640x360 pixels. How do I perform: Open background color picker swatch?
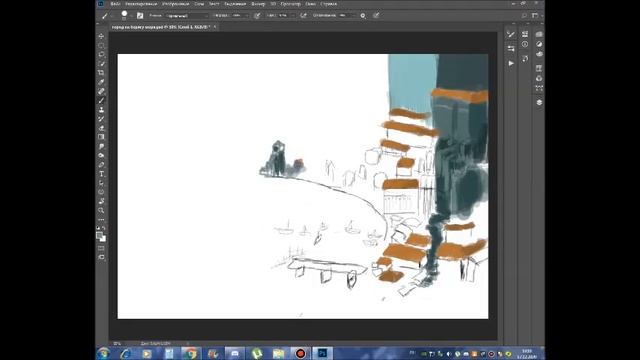pyautogui.click(x=103, y=239)
